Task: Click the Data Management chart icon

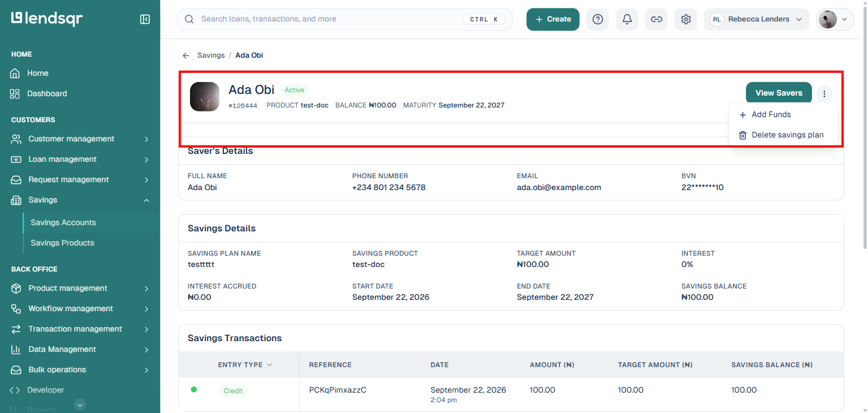Action: click(x=16, y=350)
